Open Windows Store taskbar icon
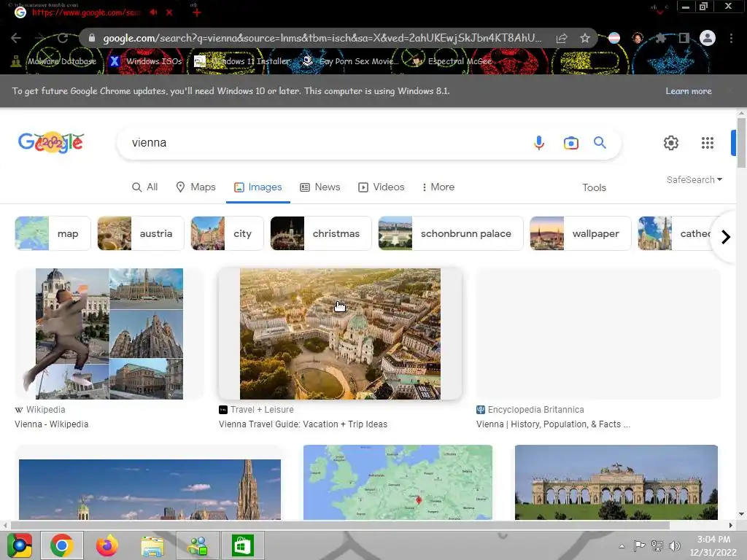The width and height of the screenshot is (747, 560). pyautogui.click(x=242, y=545)
